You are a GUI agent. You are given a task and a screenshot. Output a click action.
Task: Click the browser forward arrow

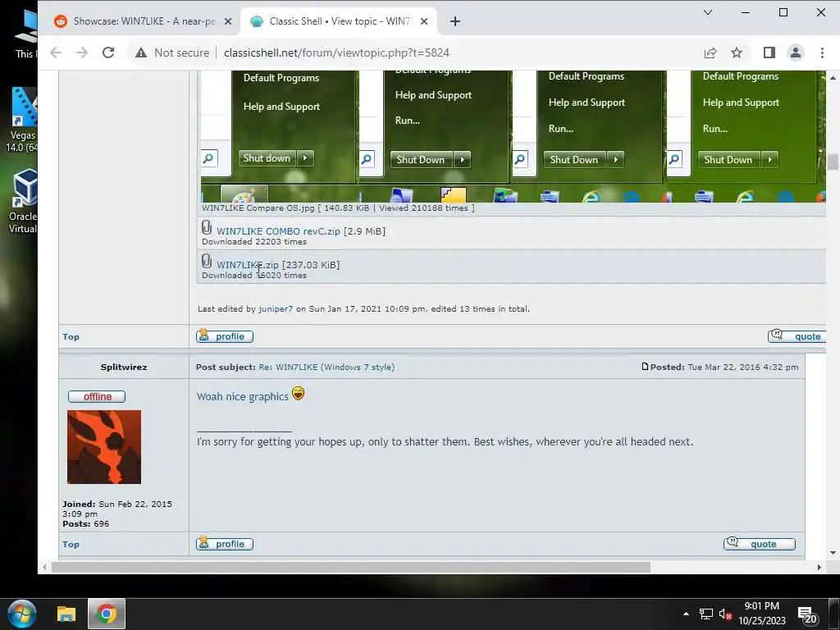pyautogui.click(x=82, y=52)
